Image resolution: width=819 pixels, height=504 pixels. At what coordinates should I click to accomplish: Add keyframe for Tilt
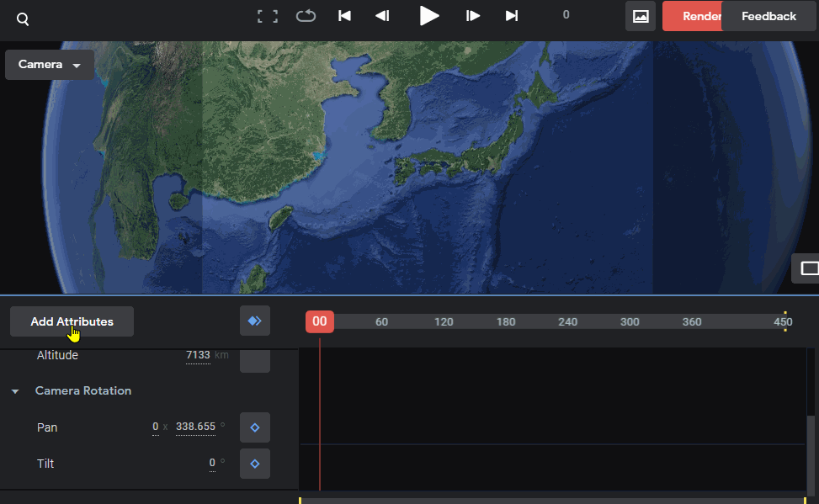[255, 464]
